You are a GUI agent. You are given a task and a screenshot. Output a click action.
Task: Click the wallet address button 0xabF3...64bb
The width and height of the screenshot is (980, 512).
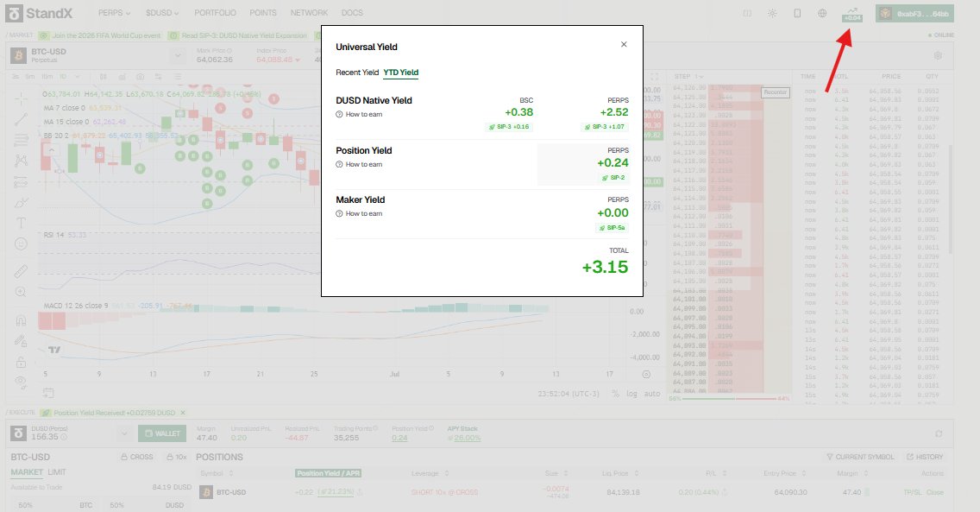(914, 13)
